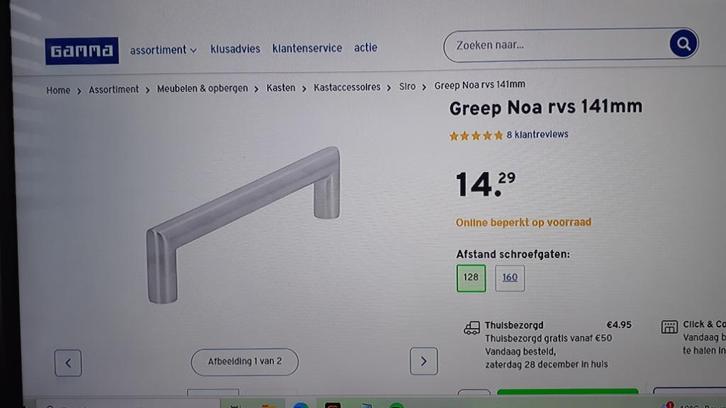Expand the assortiment dropdown menu
Screen dimensions: 726x408
coord(163,50)
